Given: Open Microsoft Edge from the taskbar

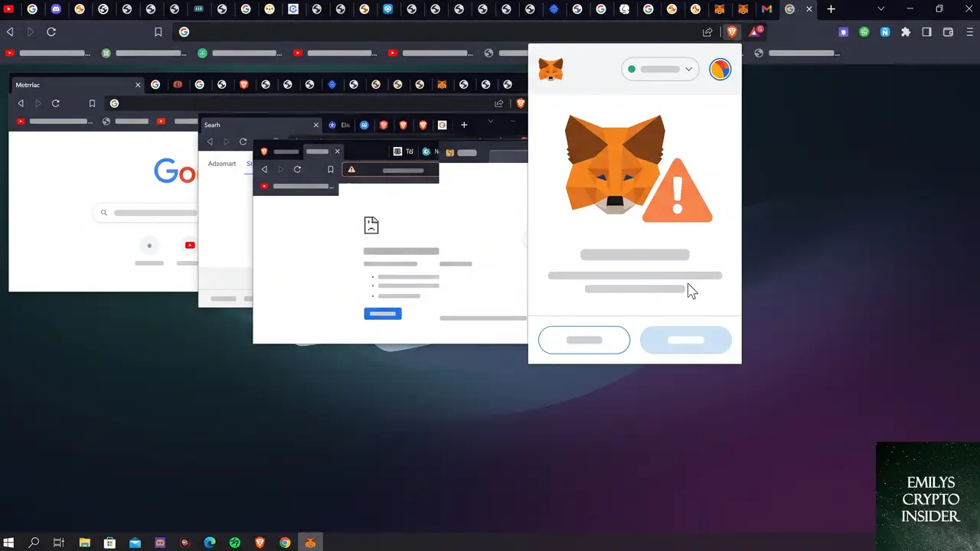Looking at the screenshot, I should click(210, 543).
